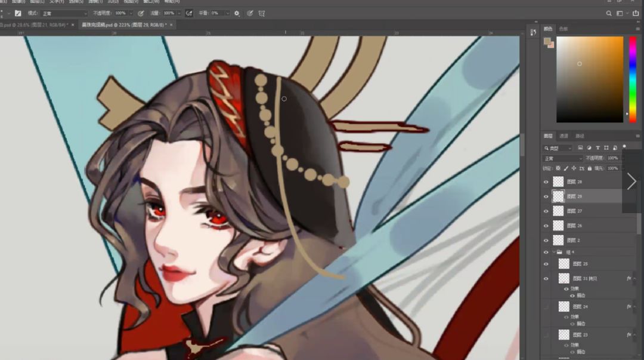The image size is (644, 360).
Task: Open layer filter type dropdown 类型
Action: [558, 148]
